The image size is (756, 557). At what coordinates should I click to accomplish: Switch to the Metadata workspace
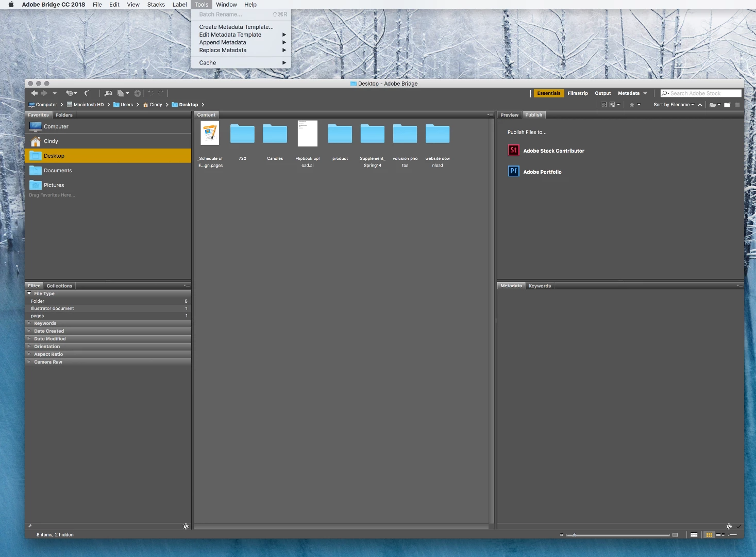pos(629,93)
